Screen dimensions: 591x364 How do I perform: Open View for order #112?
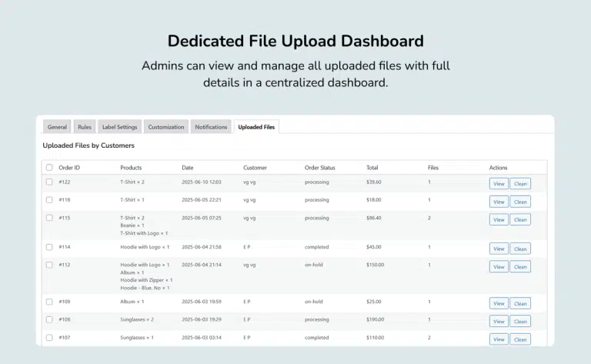tap(499, 266)
